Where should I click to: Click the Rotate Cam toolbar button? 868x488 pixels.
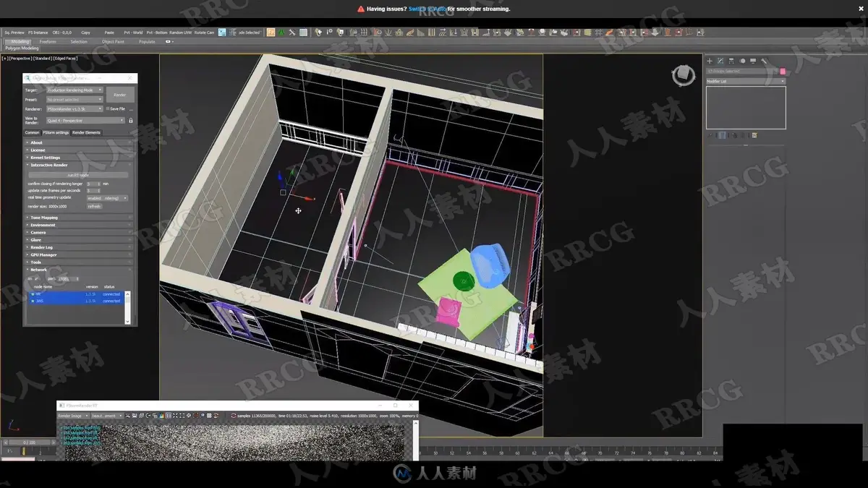(205, 33)
